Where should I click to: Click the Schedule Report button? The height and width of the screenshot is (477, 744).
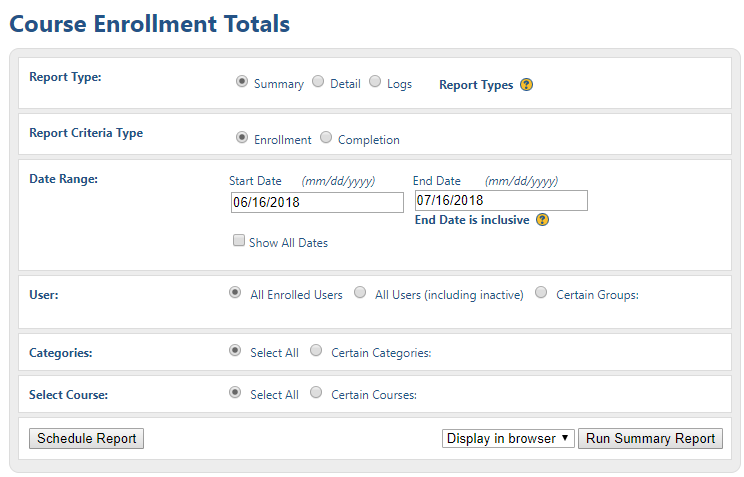[x=86, y=439]
